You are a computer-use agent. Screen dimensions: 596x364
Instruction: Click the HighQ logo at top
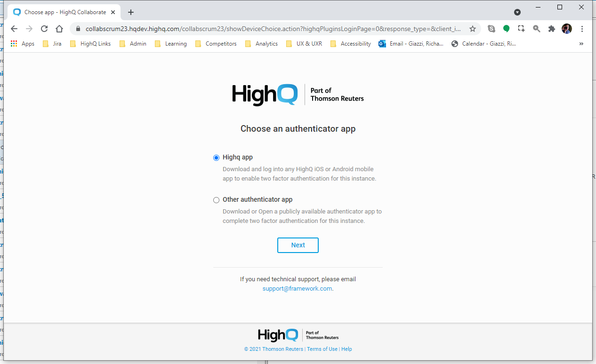pos(298,95)
